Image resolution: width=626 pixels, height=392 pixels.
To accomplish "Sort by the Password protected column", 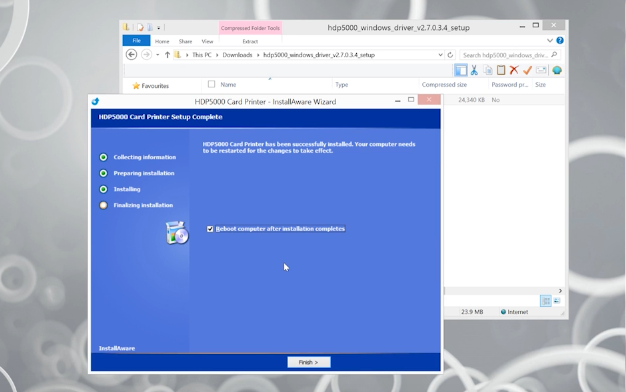I will (510, 85).
